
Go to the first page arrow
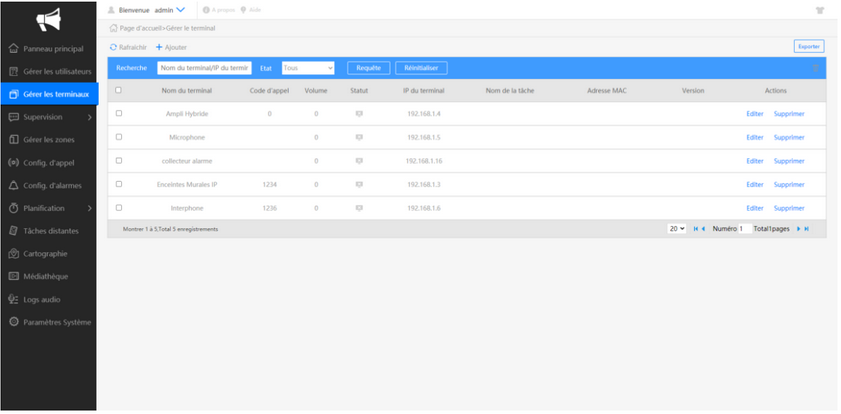click(696, 229)
